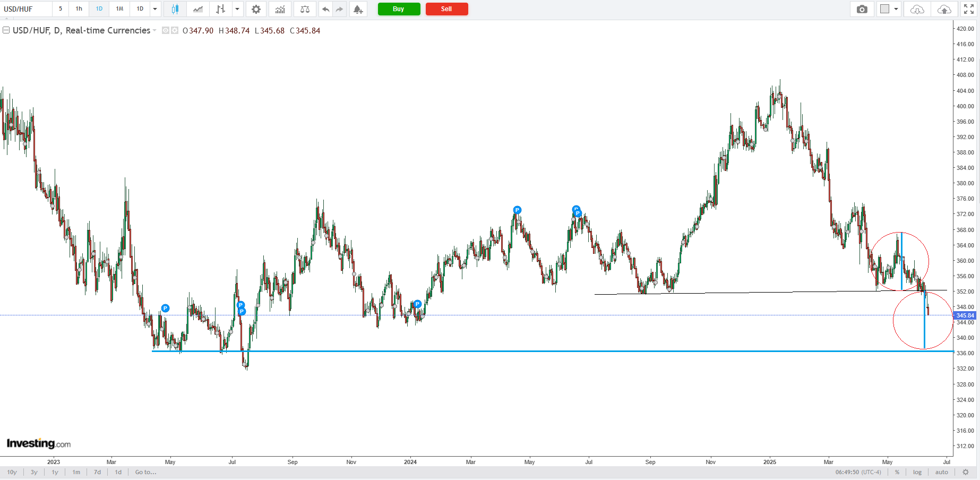
Task: Select the candlestick chart style icon
Action: click(x=175, y=9)
